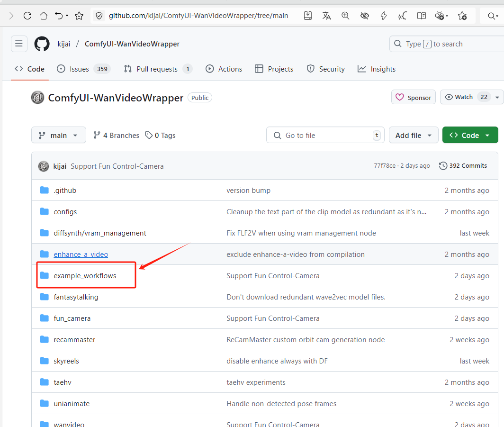Image resolution: width=504 pixels, height=427 pixels.
Task: Switch to the Pull requests tab
Action: pos(158,69)
